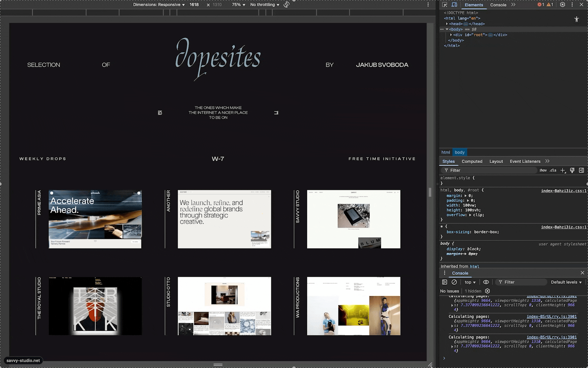This screenshot has width=588, height=368.
Task: Switch to the Computed tab
Action: 472,161
